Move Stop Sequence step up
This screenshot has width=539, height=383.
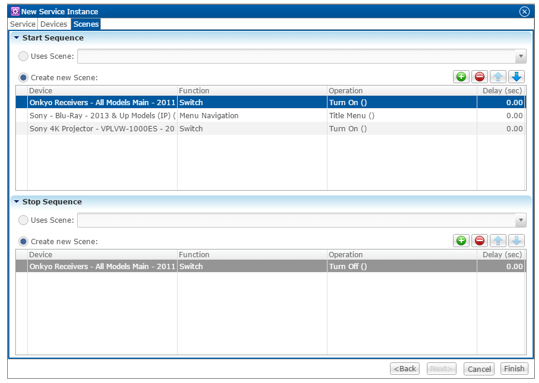click(498, 241)
